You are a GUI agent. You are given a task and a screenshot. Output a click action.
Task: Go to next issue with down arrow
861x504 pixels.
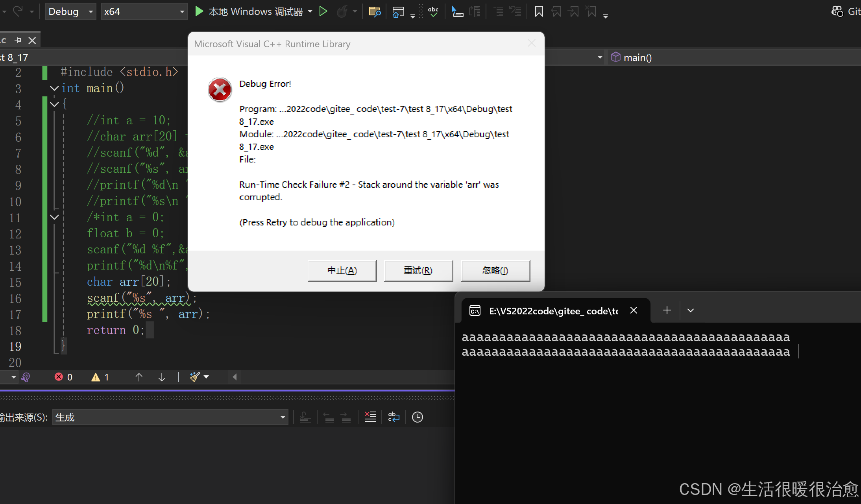162,377
